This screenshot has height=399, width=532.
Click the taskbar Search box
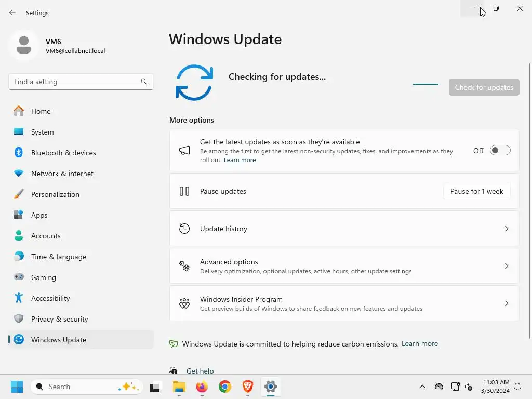(x=87, y=387)
